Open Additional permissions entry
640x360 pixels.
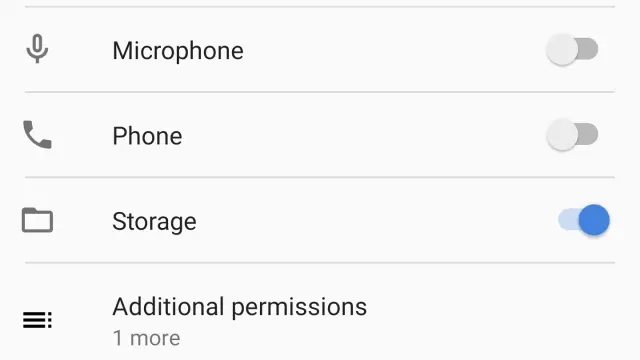[320, 321]
